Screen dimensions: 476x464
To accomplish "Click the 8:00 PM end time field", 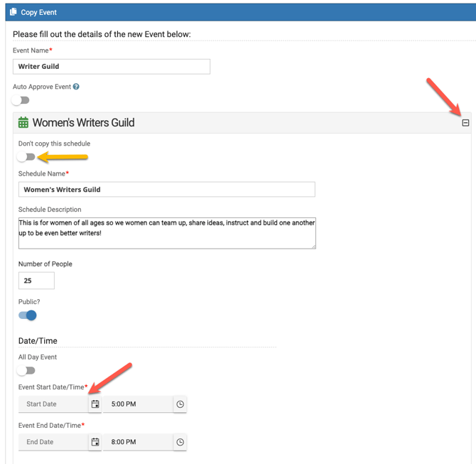I will (138, 442).
